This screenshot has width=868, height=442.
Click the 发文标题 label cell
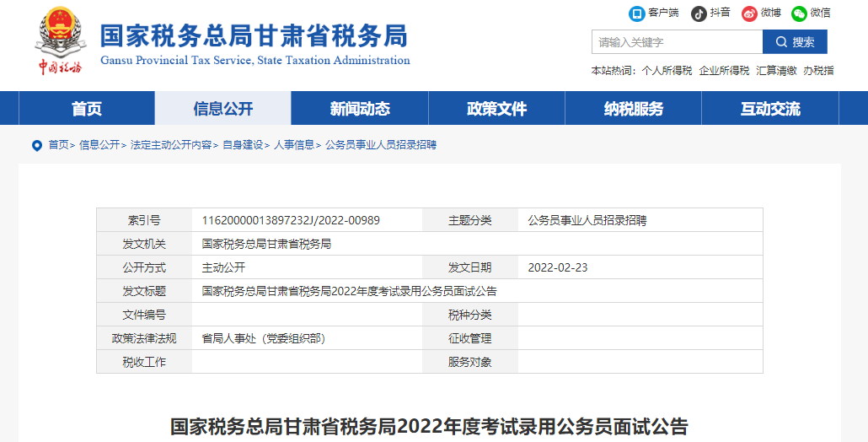144,291
